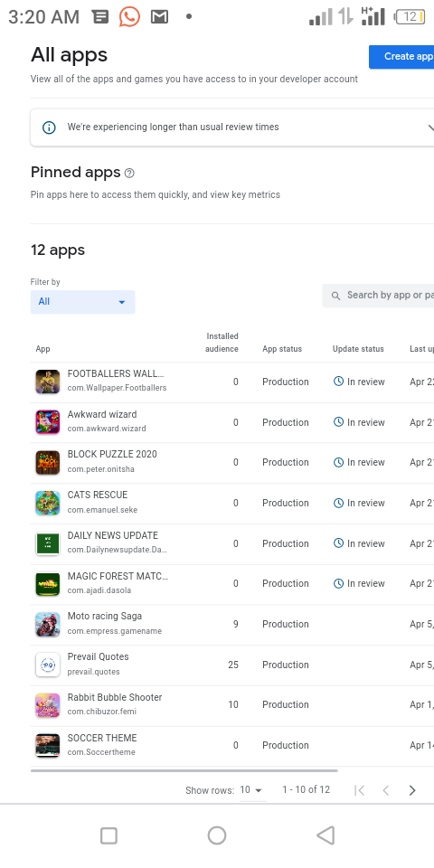Screen dimensions: 434x868
Task: Open DAILY NEWS UPDATE app icon
Action: click(48, 543)
